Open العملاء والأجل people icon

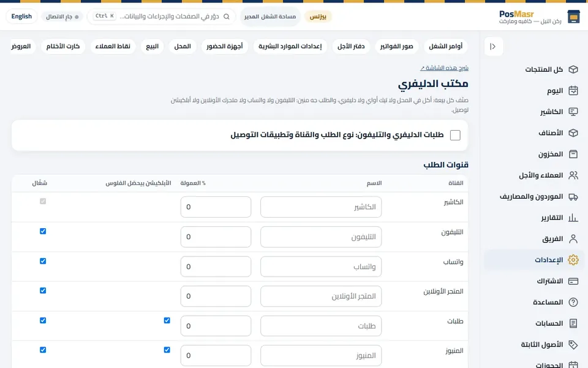click(573, 175)
